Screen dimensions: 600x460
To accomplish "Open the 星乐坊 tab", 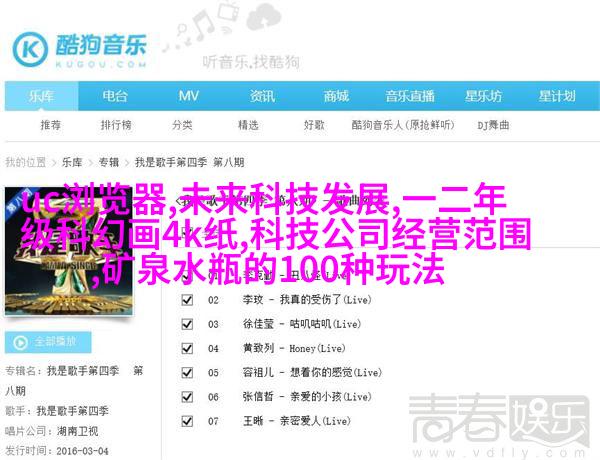I will [x=483, y=96].
